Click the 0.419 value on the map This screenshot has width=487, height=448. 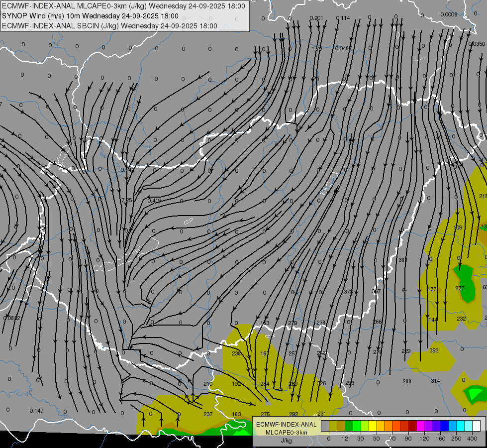[x=154, y=201]
